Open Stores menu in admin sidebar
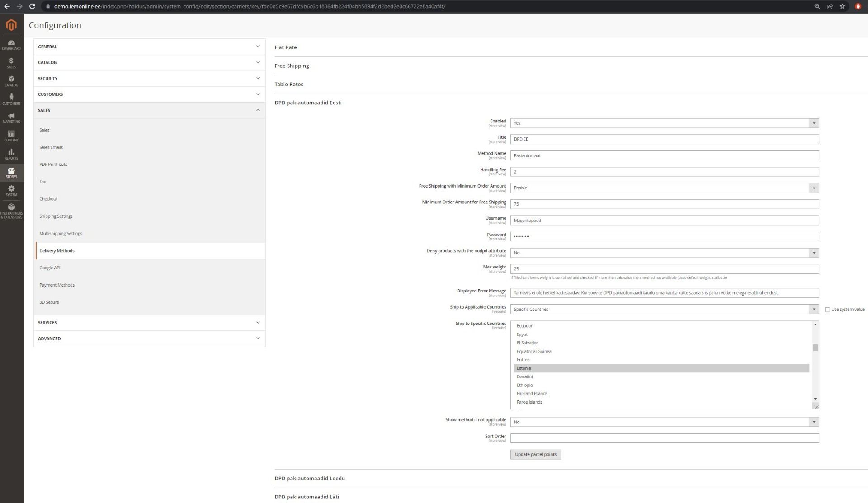Screen dimensions: 868x503 pos(11,173)
